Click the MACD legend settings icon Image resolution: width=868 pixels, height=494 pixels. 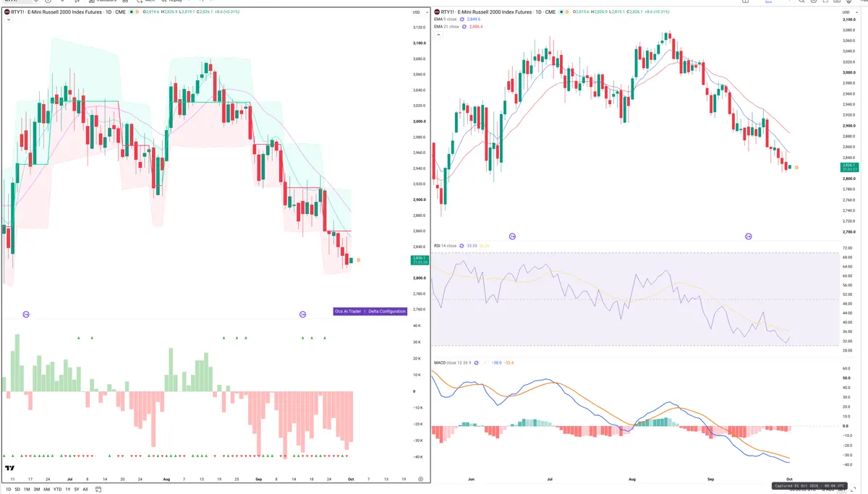(x=476, y=362)
